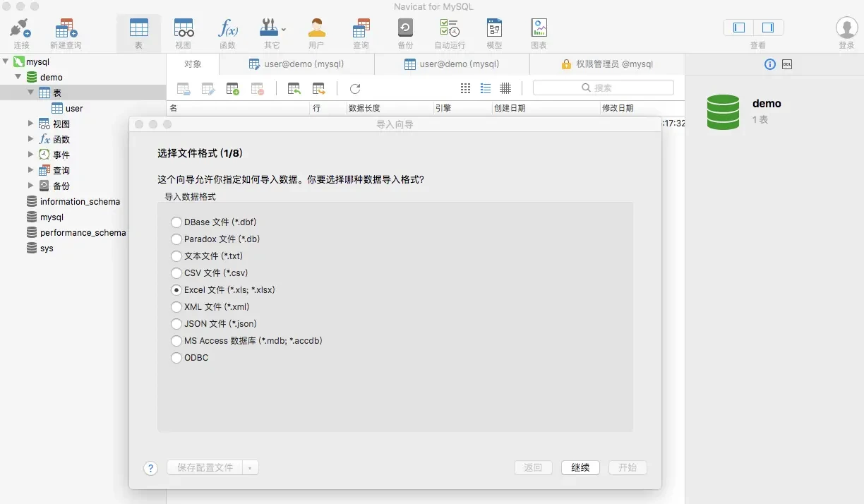
Task: Click the 返回 back button
Action: tap(533, 468)
